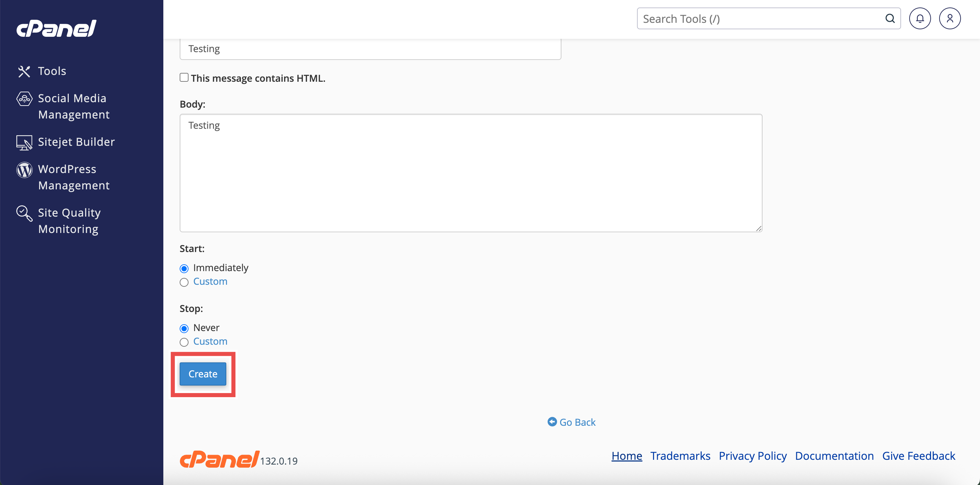Click the WordPress Management logo icon
Viewport: 980px width, 485px height.
tap(24, 170)
